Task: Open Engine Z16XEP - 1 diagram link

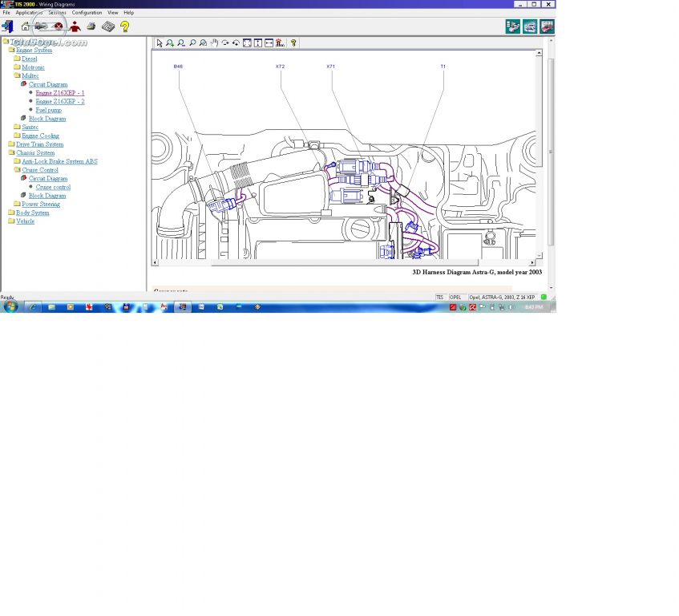Action: tap(60, 93)
